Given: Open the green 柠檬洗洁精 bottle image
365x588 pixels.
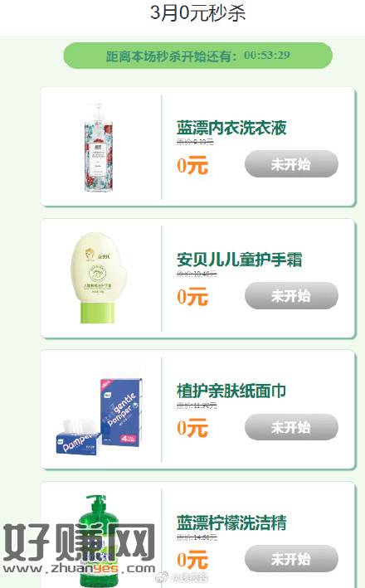Looking at the screenshot, I should [x=98, y=541].
